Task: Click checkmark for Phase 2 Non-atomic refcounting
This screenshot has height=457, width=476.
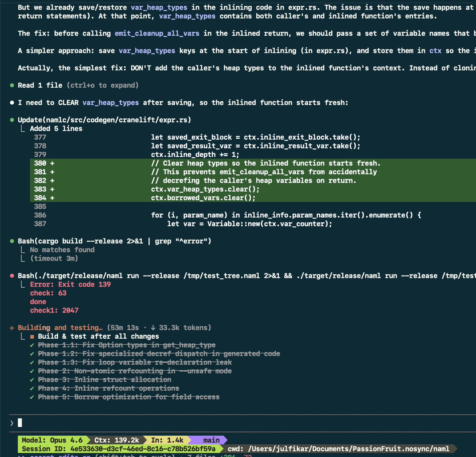Action: coord(32,371)
